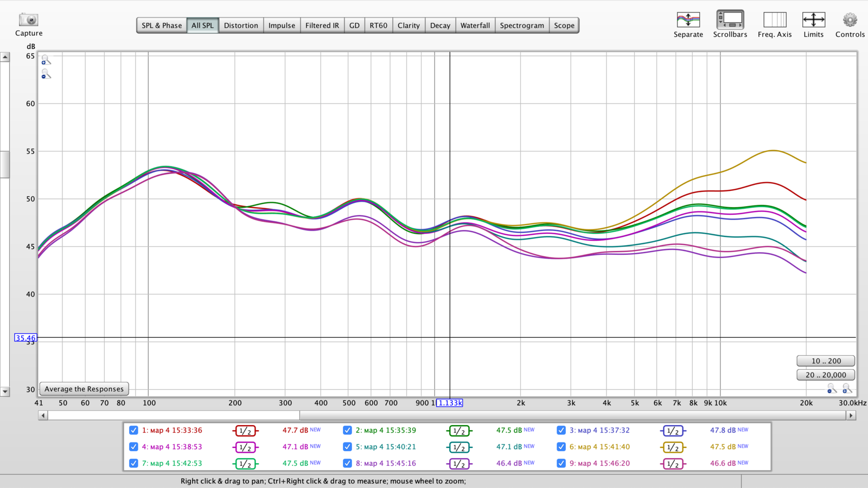Open the Decay tab
The image size is (868, 488).
point(440,25)
